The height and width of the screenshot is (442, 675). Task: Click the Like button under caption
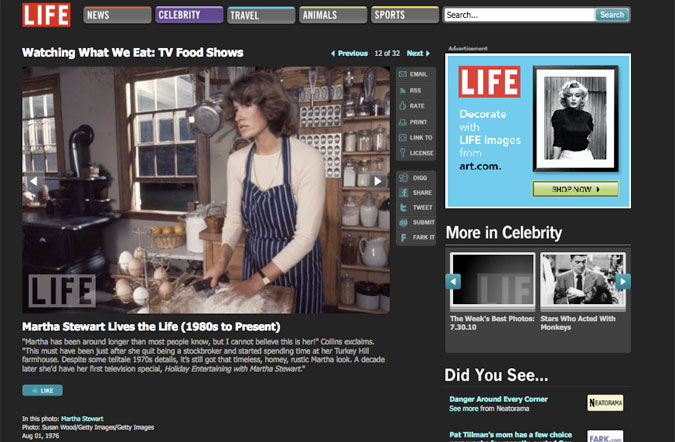[x=42, y=390]
